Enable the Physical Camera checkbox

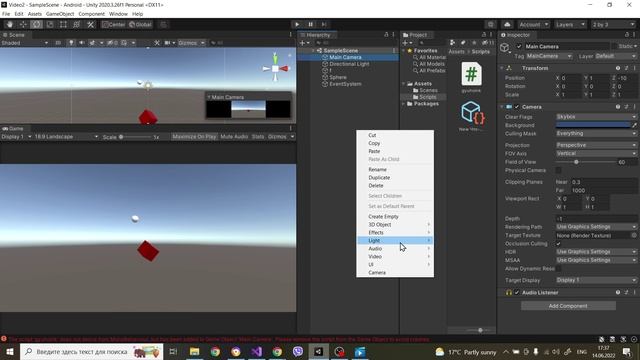click(558, 170)
